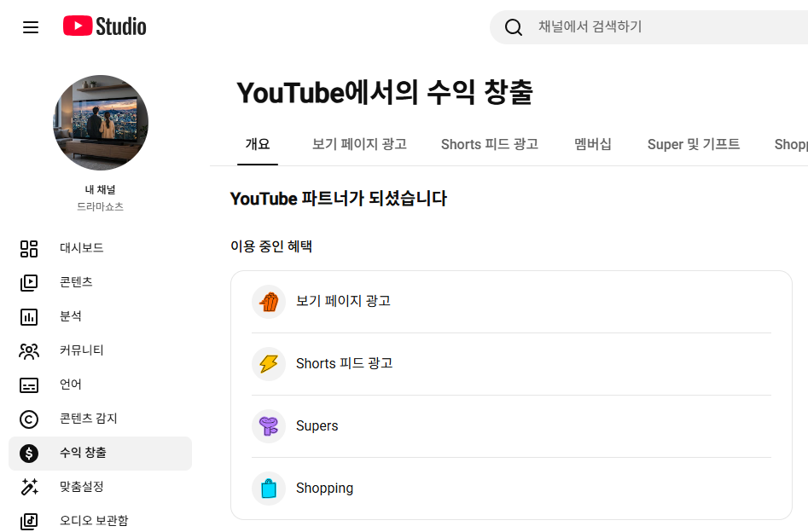This screenshot has width=808, height=532.
Task: Click the 콘텐츠 감지 copyright icon
Action: click(29, 419)
